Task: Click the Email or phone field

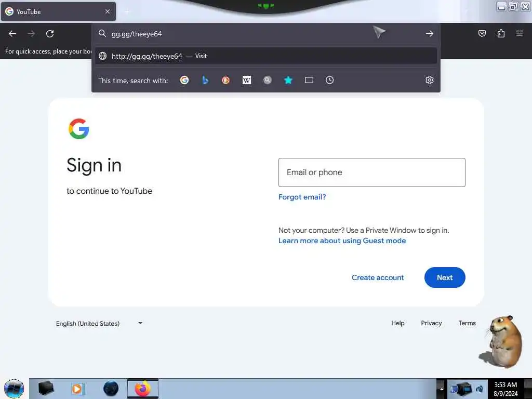Action: pyautogui.click(x=372, y=172)
